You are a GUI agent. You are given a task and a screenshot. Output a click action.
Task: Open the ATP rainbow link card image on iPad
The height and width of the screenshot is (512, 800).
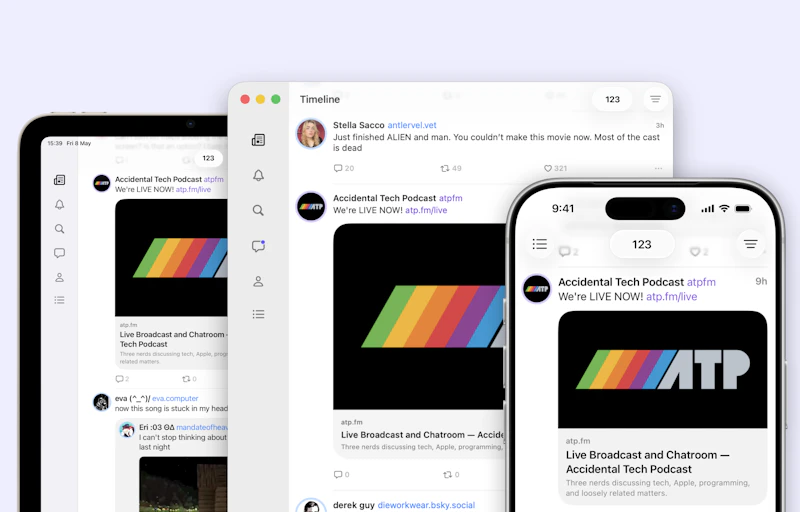pos(171,258)
